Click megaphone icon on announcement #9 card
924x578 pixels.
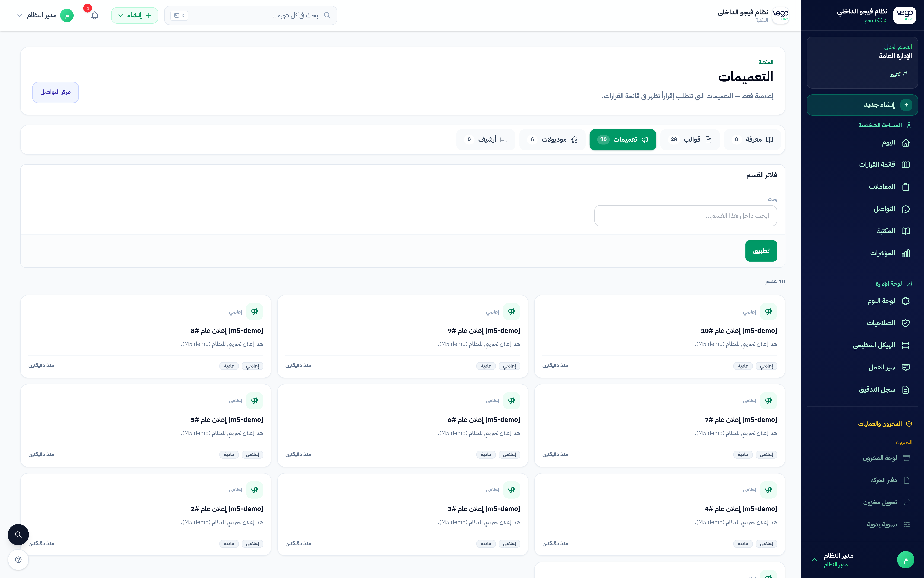click(511, 312)
